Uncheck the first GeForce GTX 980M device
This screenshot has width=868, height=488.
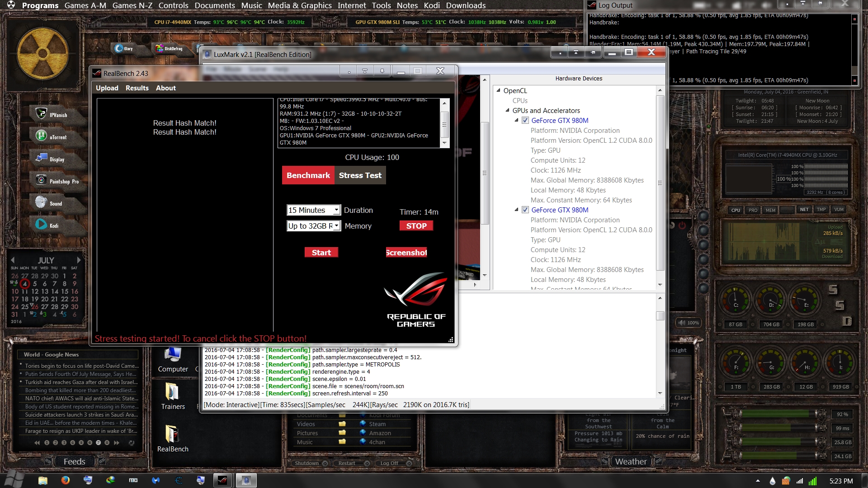[x=525, y=120]
